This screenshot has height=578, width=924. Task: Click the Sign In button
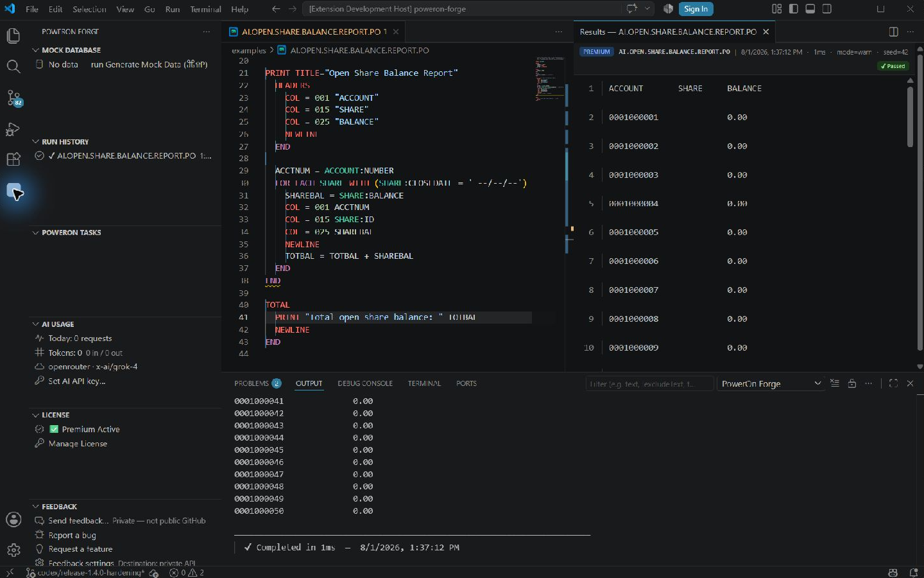point(696,9)
